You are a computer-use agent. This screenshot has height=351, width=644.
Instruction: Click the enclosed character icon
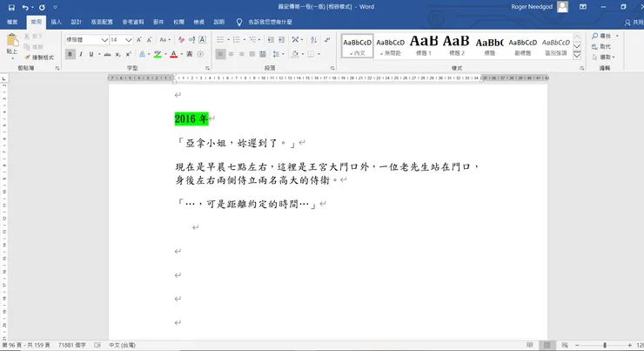pos(200,54)
